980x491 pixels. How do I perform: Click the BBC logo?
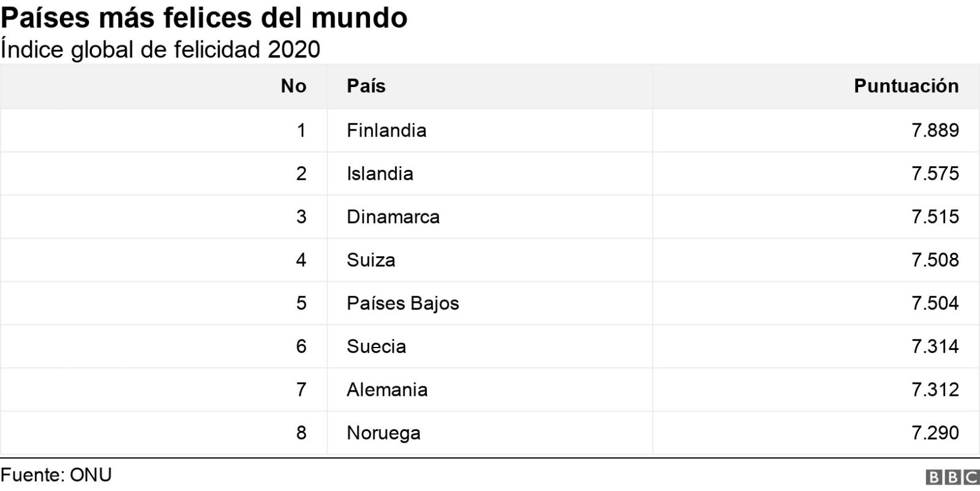(x=952, y=478)
